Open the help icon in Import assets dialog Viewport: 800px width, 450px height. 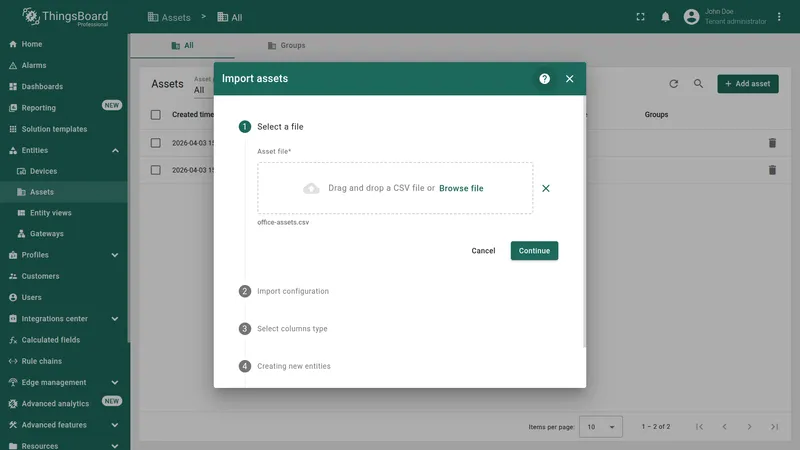pyautogui.click(x=544, y=79)
